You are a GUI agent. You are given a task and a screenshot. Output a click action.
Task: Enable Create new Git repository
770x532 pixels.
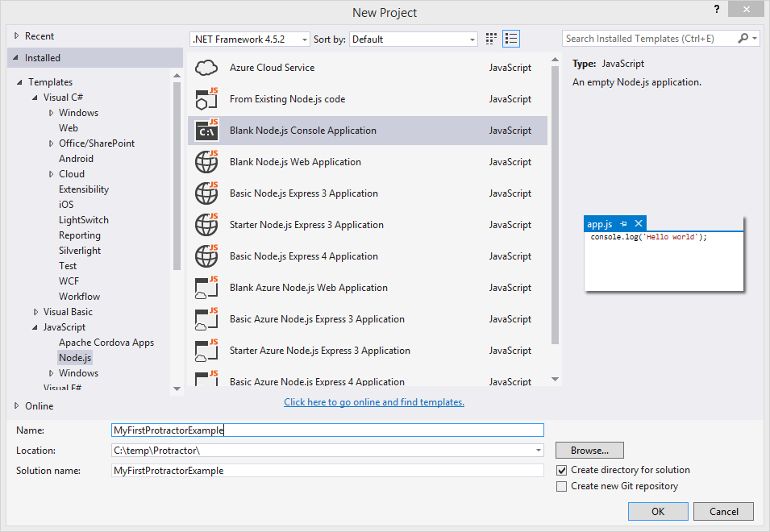point(562,485)
